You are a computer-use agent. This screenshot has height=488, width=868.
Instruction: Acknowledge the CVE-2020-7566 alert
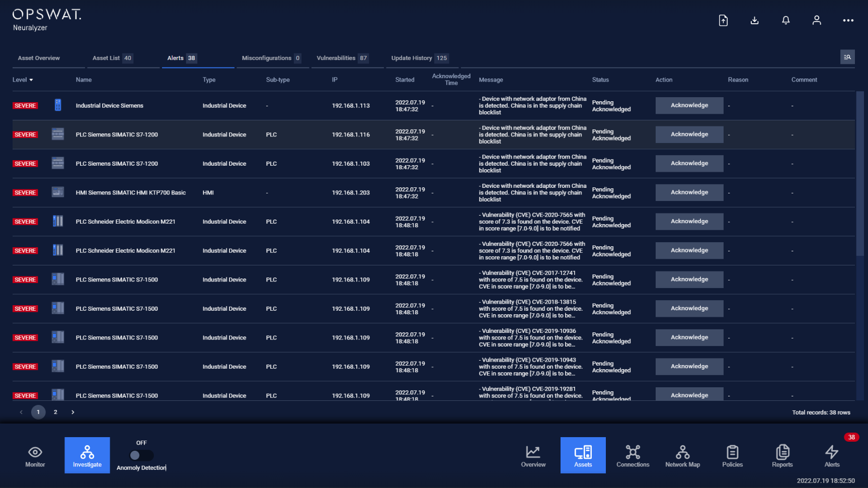[x=689, y=250]
